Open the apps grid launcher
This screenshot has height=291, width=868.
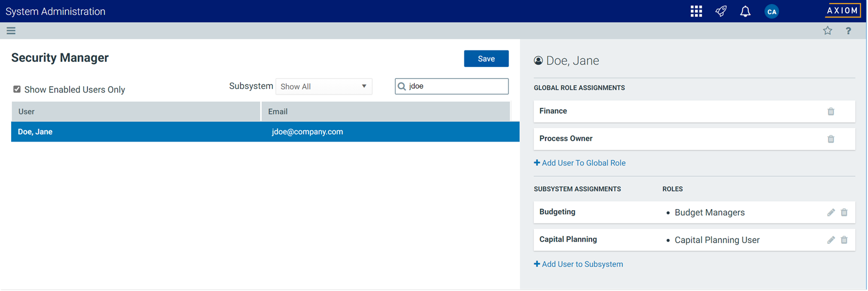tap(696, 11)
